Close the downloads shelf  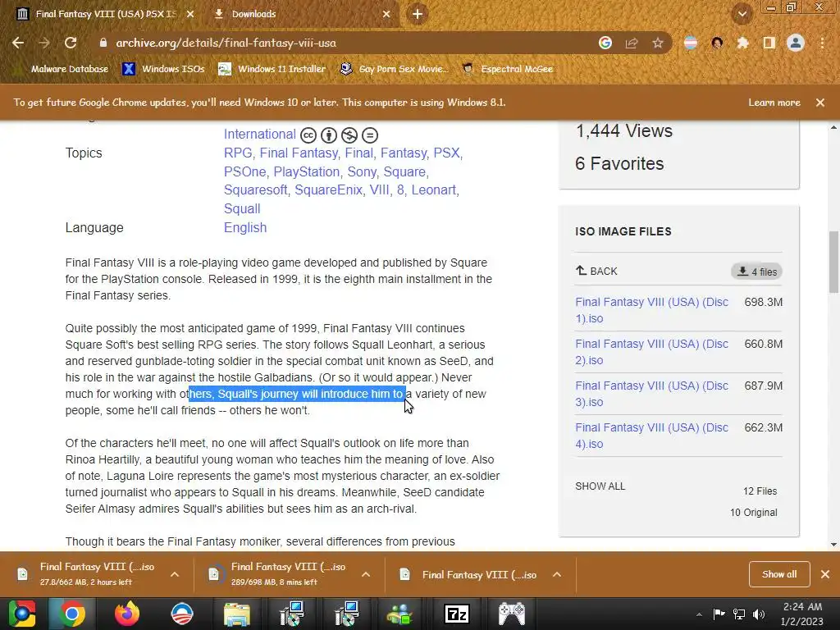point(825,574)
